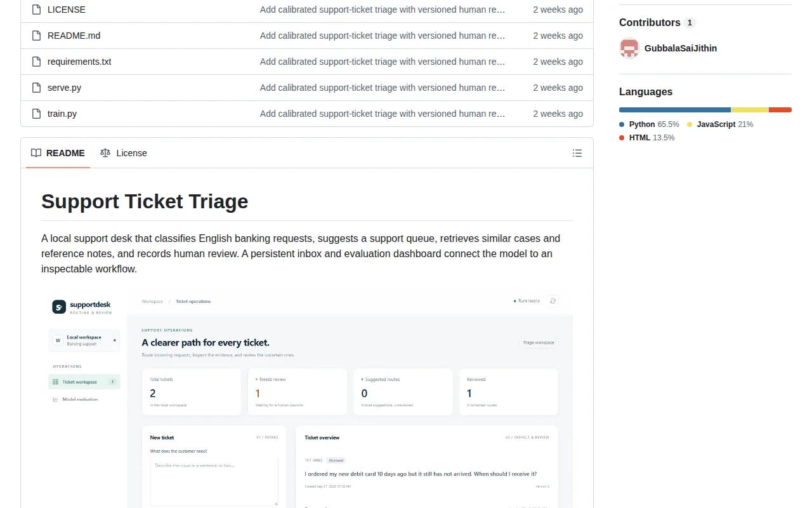The width and height of the screenshot is (812, 508).
Task: Click "2 weeks ago" on the serve.py row
Action: pos(558,88)
